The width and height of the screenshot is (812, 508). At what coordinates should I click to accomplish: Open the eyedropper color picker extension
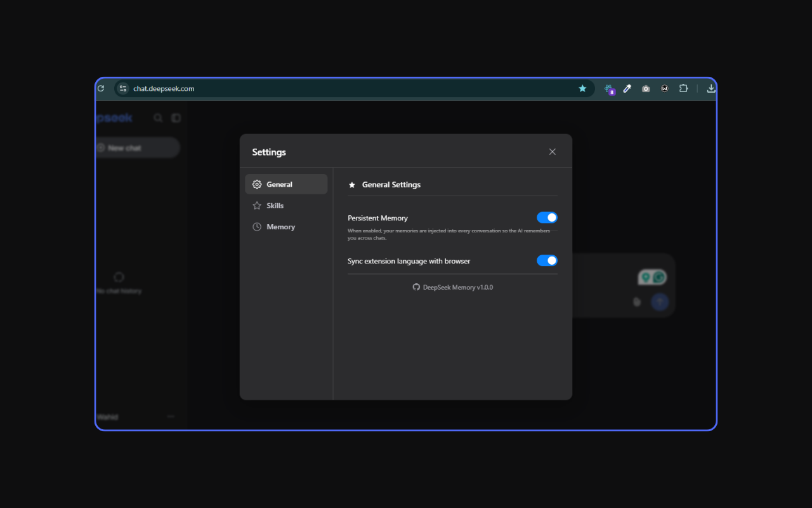point(627,88)
